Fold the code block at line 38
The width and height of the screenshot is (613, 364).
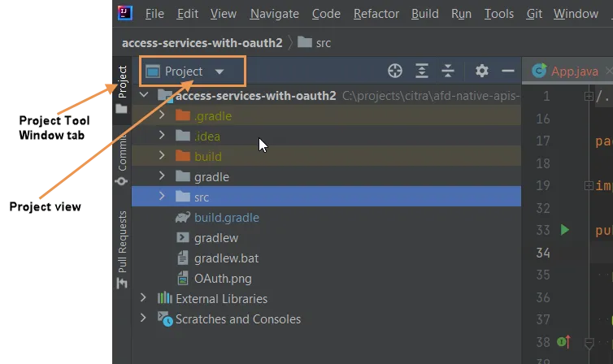point(589,344)
